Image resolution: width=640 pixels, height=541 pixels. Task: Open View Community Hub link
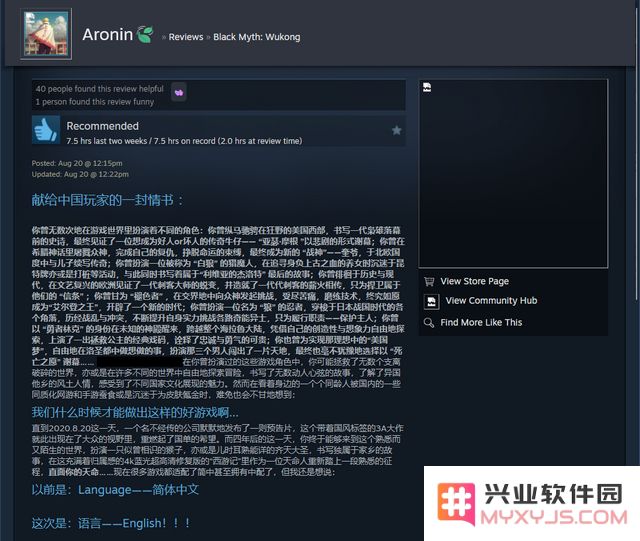click(491, 301)
